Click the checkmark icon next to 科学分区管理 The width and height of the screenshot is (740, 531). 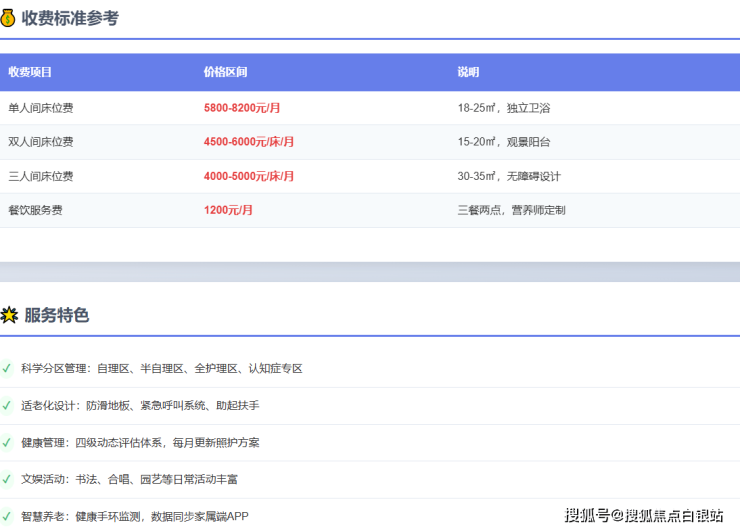click(x=7, y=368)
